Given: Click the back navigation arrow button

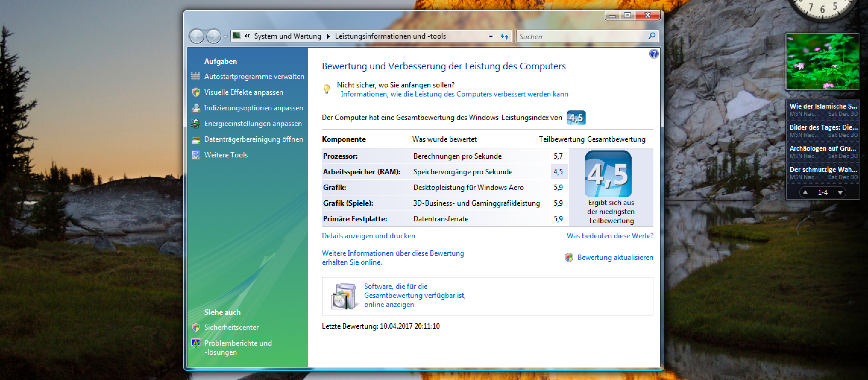Looking at the screenshot, I should coord(197,36).
